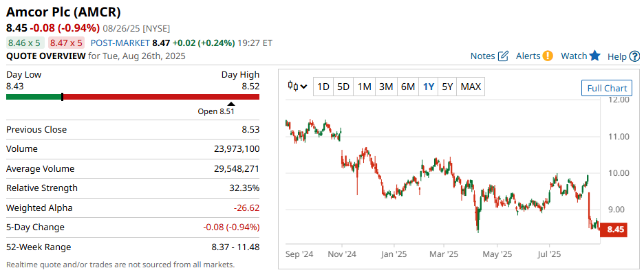Select the 3M chart range
The width and height of the screenshot is (644, 279).
pyautogui.click(x=386, y=87)
